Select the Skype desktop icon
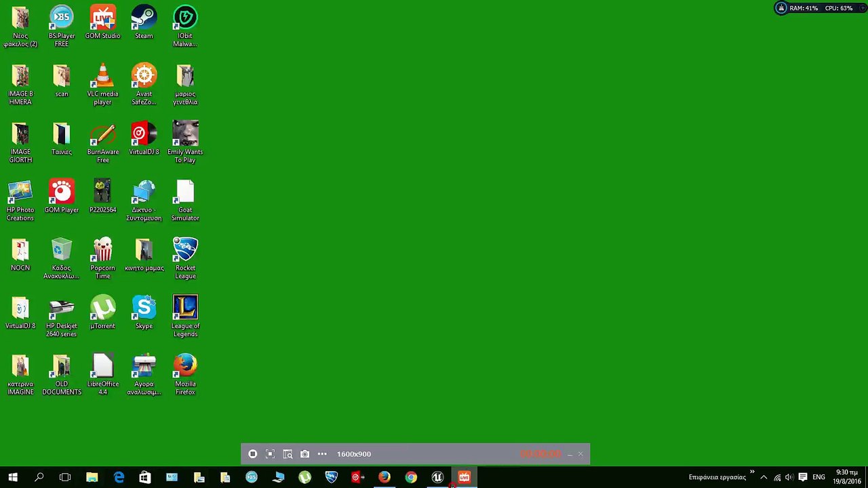This screenshot has width=868, height=488. pos(144,312)
